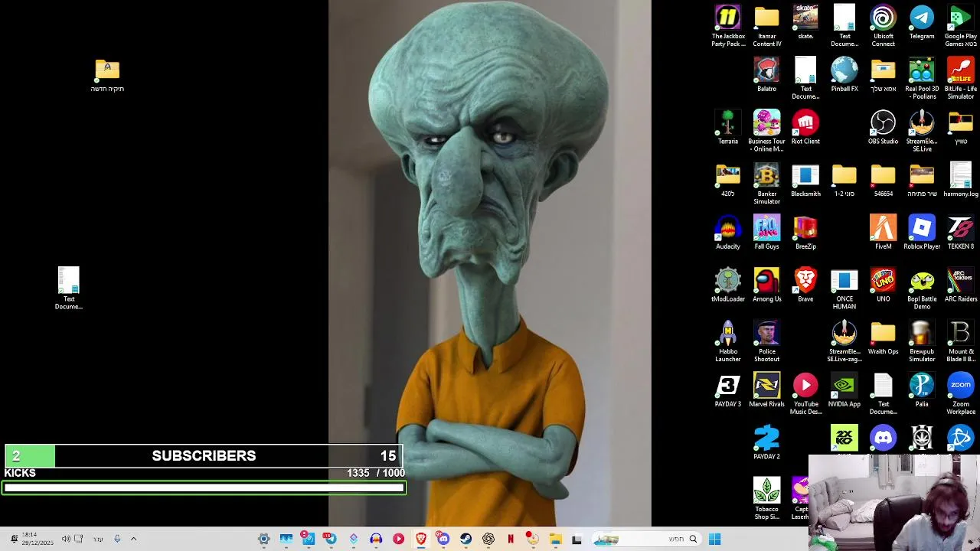Open Bopl Battle Demo icon

[922, 289]
